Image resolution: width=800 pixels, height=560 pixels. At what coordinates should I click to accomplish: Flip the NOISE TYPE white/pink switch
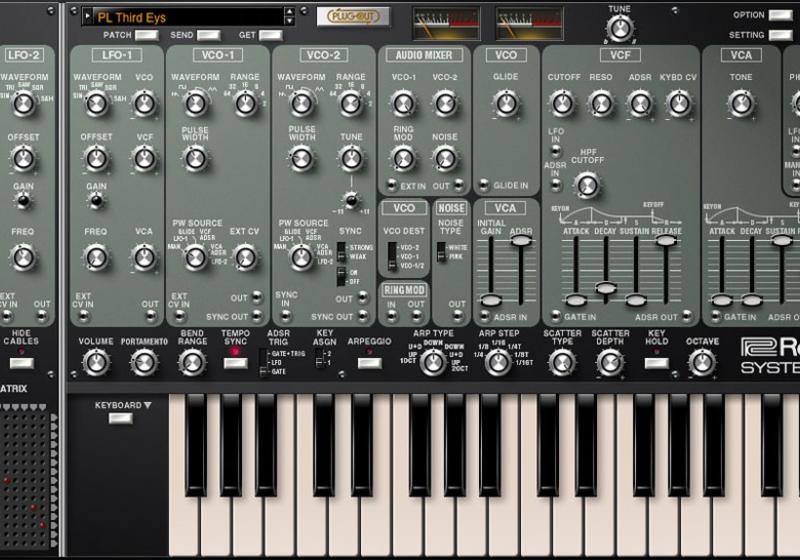(x=443, y=253)
